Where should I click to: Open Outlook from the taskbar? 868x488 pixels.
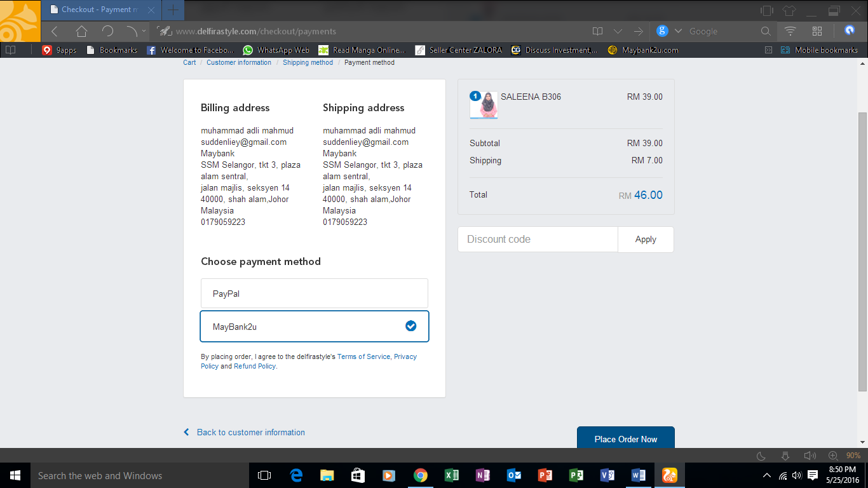click(x=514, y=475)
